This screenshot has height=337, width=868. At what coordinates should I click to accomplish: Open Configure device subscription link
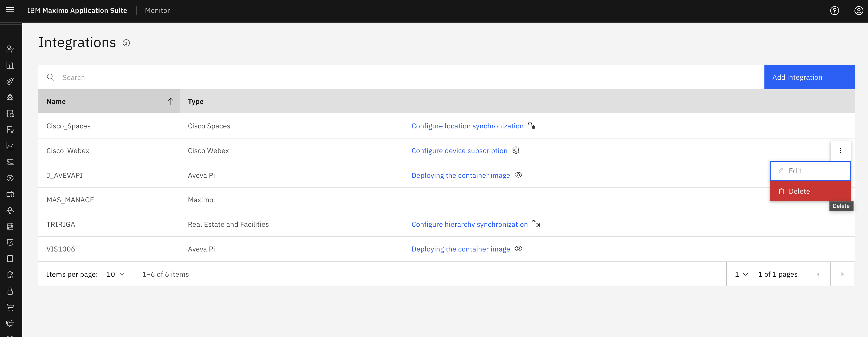pyautogui.click(x=459, y=151)
